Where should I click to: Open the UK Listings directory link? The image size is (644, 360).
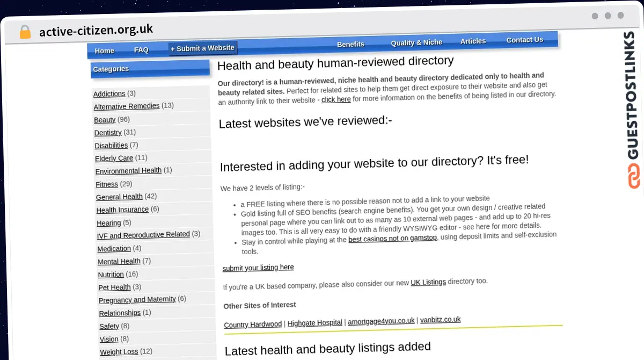click(x=428, y=282)
